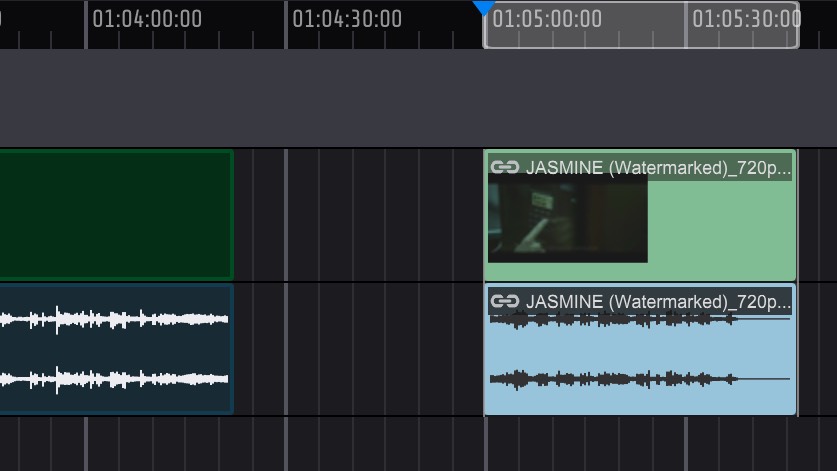837x471 pixels.
Task: Click the link icon on the JASMINE audio clip
Action: [505, 302]
